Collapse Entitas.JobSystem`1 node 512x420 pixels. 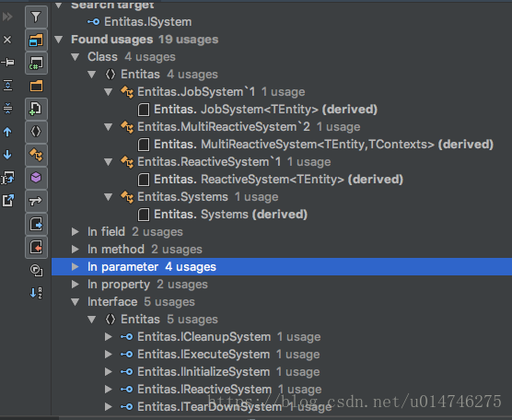(108, 92)
